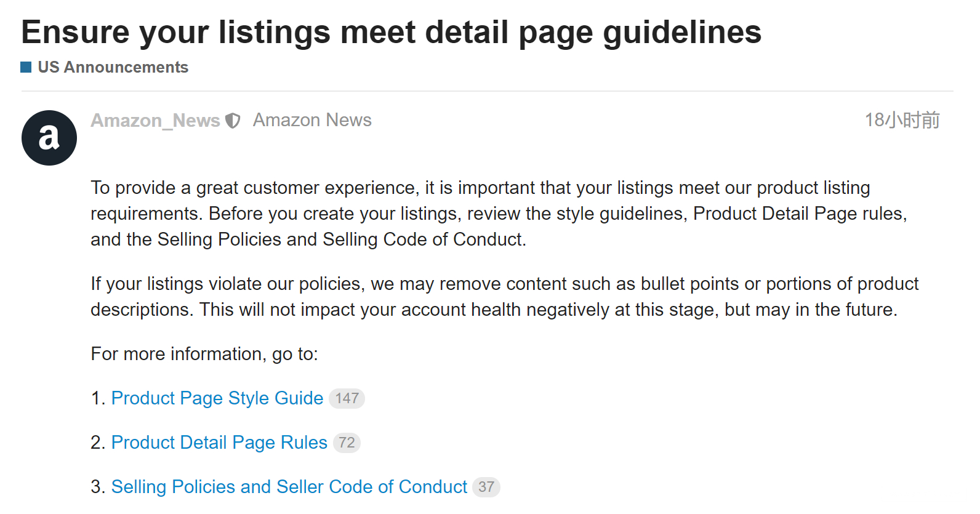
Task: Click the topic title 'Ensure your listings meet detail page guidelines'
Action: [x=392, y=32]
